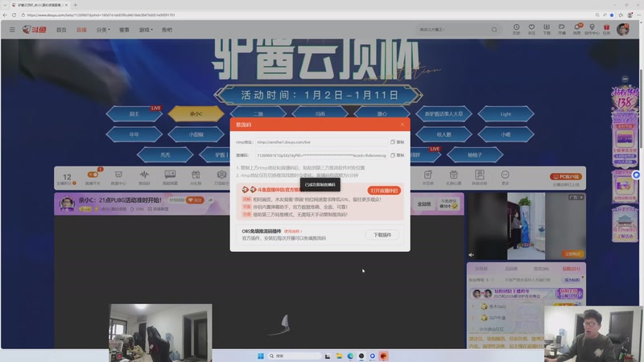Select 直播 navigation item
Image resolution: width=644 pixels, height=362 pixels.
click(x=81, y=30)
